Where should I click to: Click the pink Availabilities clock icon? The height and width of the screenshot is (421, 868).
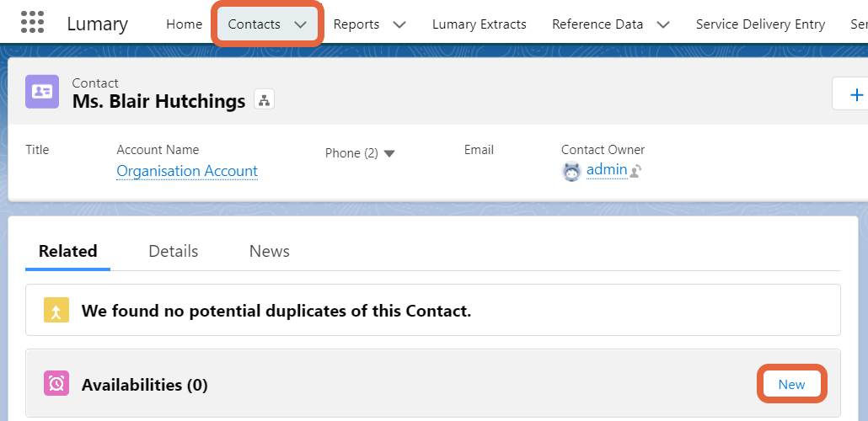click(x=56, y=383)
